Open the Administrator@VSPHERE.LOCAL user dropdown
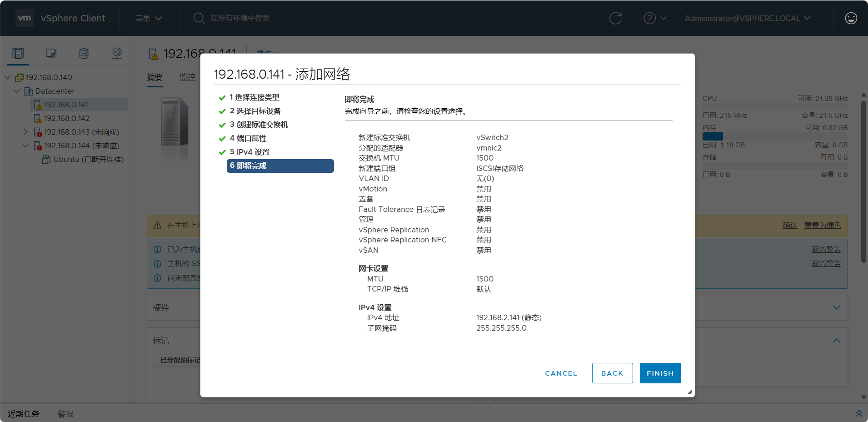This screenshot has height=422, width=868. tap(747, 18)
